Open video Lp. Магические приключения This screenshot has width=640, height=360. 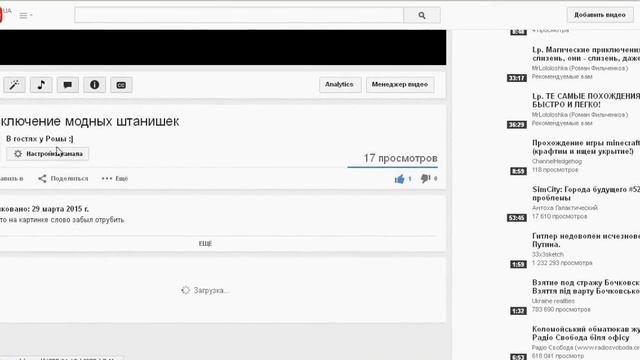tap(586, 54)
